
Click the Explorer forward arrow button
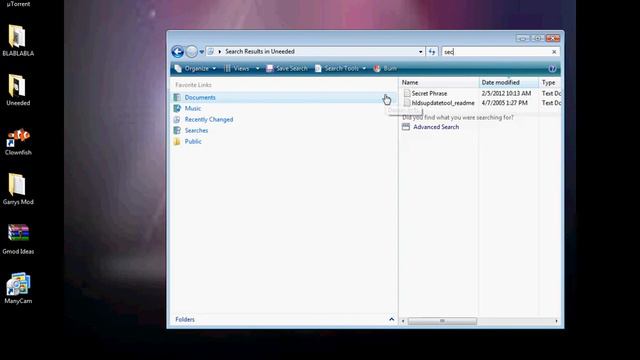tap(191, 52)
